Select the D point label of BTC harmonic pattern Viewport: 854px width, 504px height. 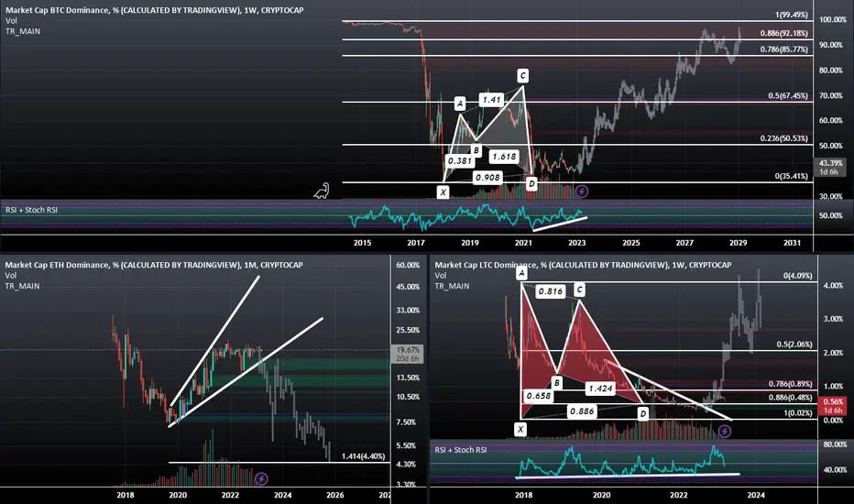coord(531,183)
